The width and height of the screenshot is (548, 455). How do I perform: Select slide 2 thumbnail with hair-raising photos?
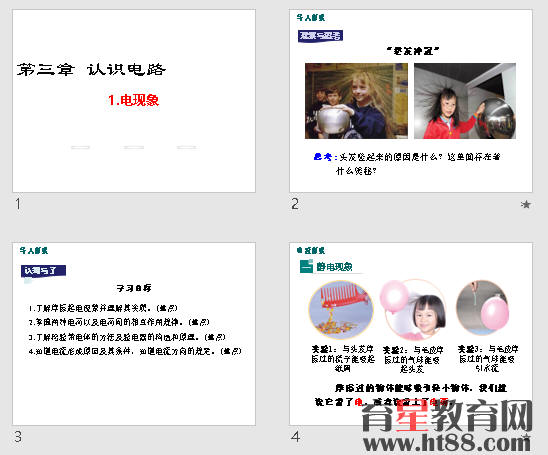click(x=411, y=101)
